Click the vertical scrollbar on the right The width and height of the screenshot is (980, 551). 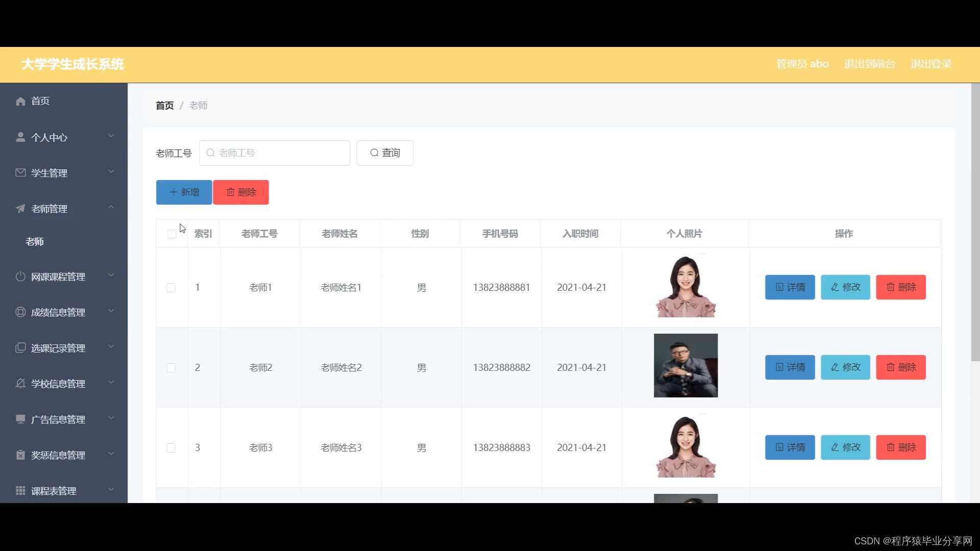coord(975,222)
